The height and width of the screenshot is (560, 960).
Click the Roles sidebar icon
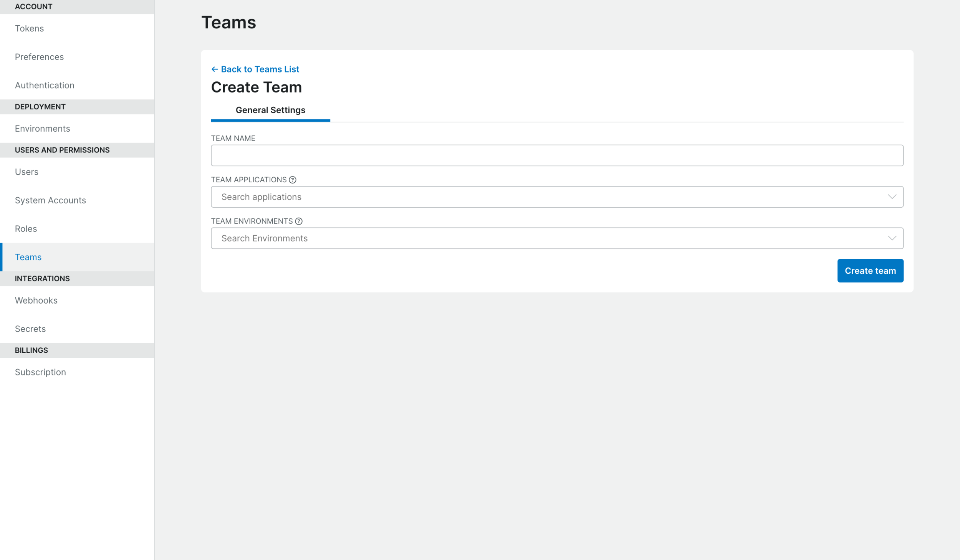[25, 228]
